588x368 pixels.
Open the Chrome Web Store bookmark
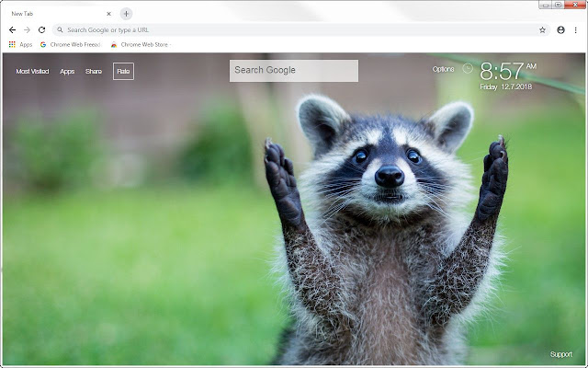[x=141, y=45]
